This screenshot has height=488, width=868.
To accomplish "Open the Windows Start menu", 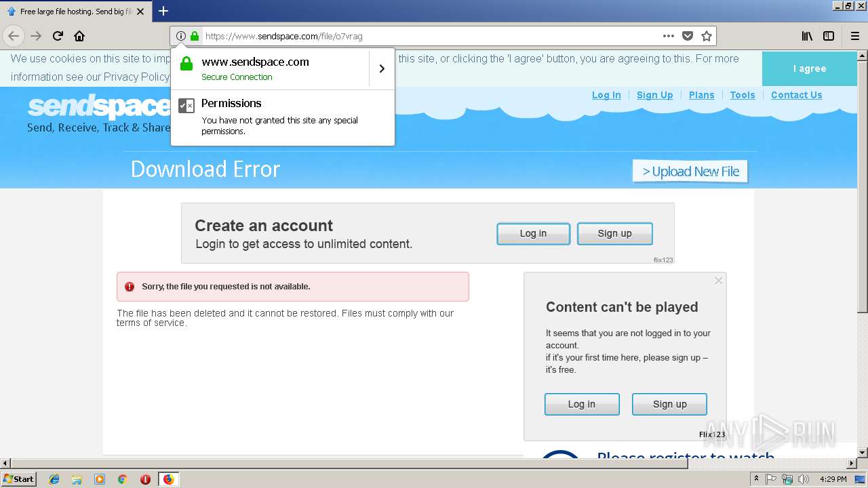I will [18, 479].
